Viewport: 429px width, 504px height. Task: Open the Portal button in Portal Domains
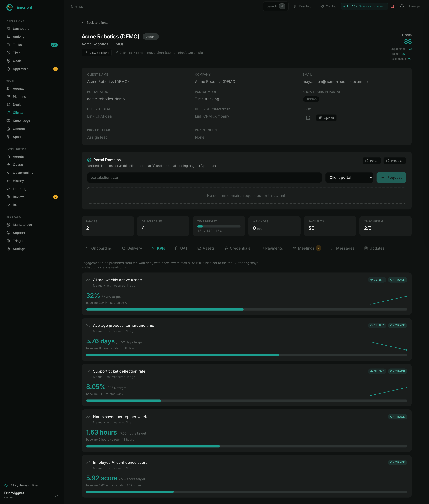click(x=371, y=161)
